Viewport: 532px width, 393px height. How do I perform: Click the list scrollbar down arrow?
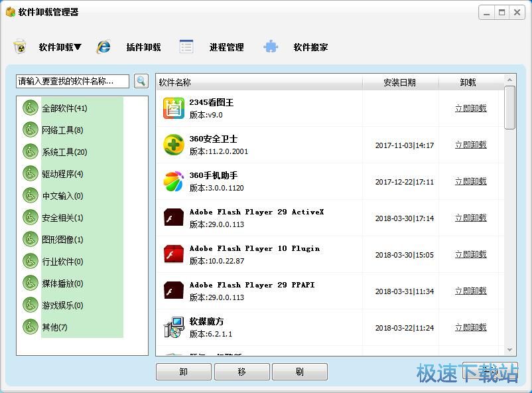point(509,350)
